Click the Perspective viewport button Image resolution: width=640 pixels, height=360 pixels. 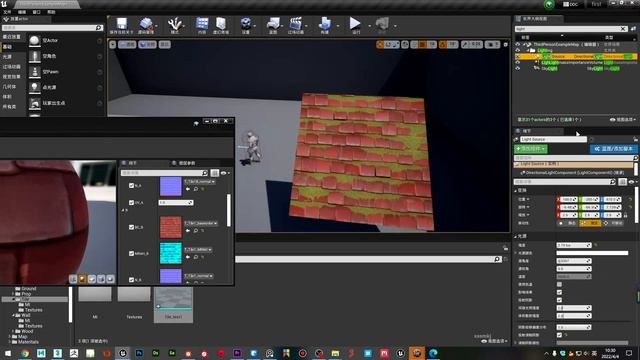click(127, 44)
